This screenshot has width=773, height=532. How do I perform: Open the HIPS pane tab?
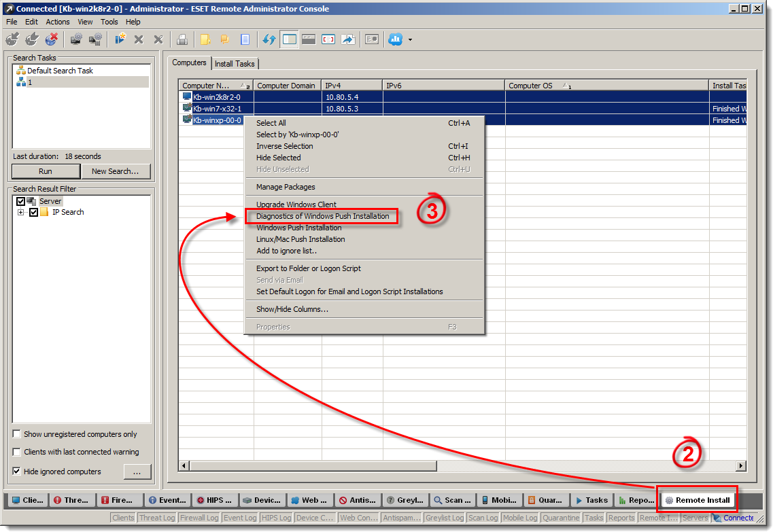214,500
